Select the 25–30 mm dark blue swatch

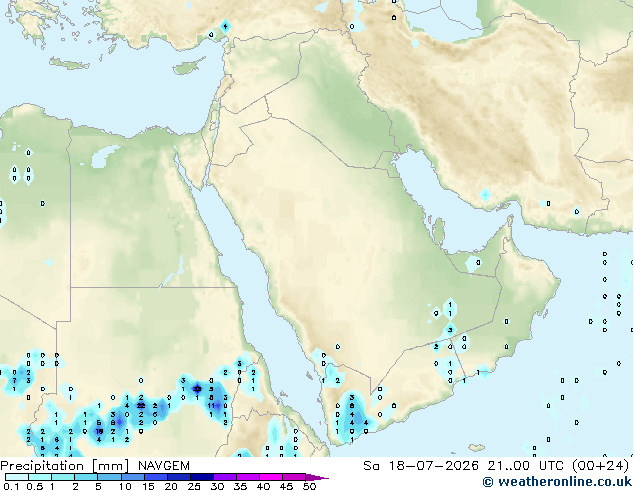[201, 477]
